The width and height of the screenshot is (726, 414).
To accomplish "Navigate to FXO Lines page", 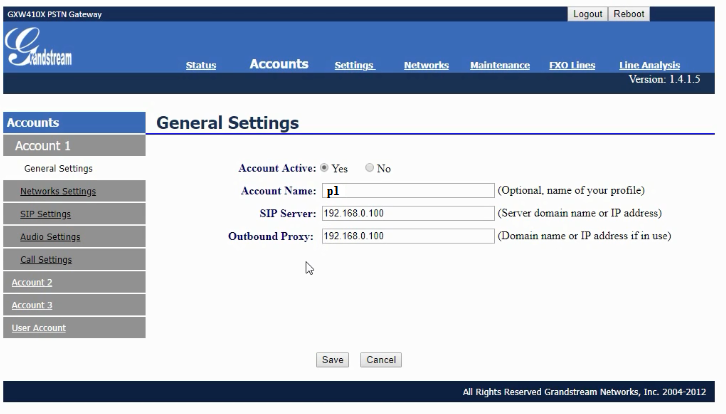I will (572, 66).
